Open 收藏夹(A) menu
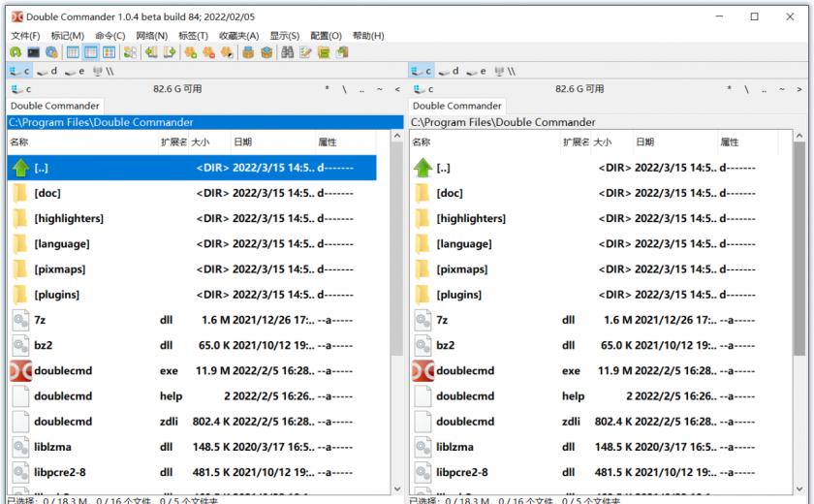Screen dimensions: 814x504 point(238,36)
